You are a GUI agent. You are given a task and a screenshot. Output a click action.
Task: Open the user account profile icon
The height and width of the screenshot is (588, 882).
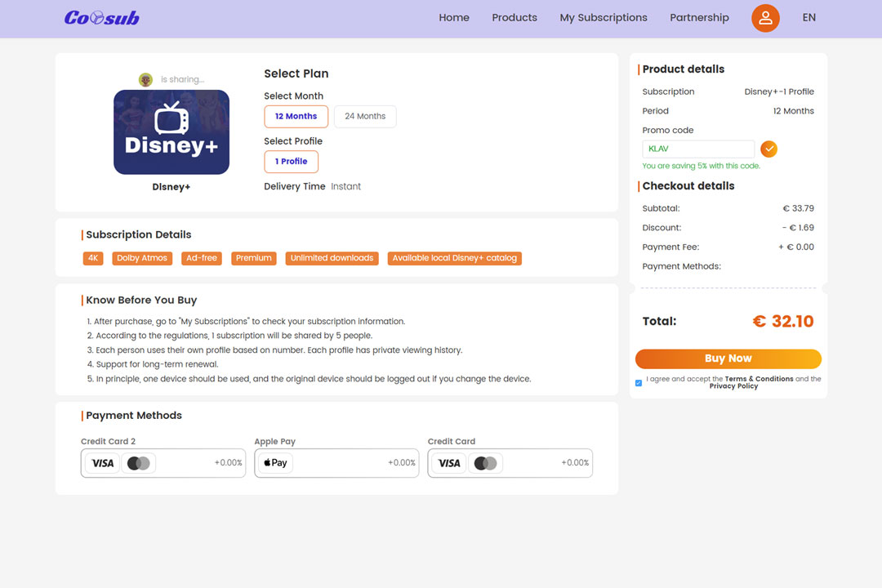point(765,18)
